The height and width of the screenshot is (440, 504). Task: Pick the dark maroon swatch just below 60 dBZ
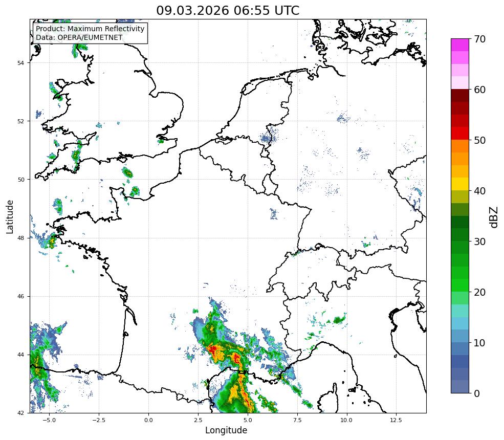pyautogui.click(x=460, y=96)
